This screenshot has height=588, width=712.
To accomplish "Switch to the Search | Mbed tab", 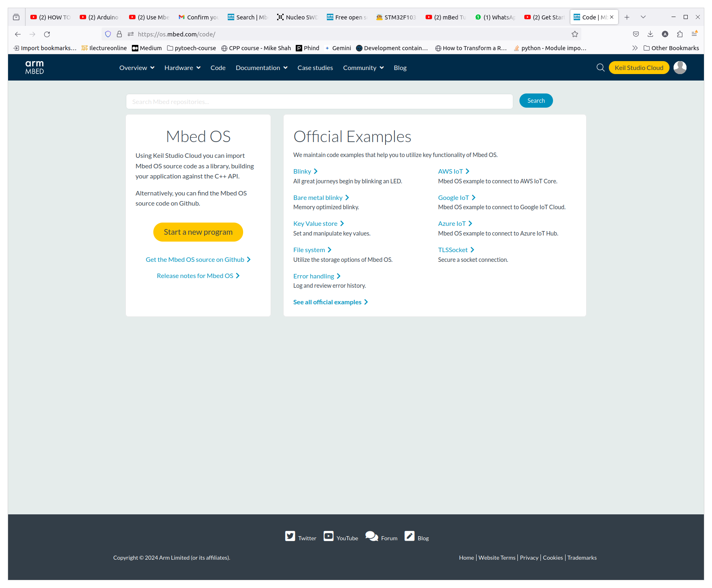I will [x=248, y=17].
